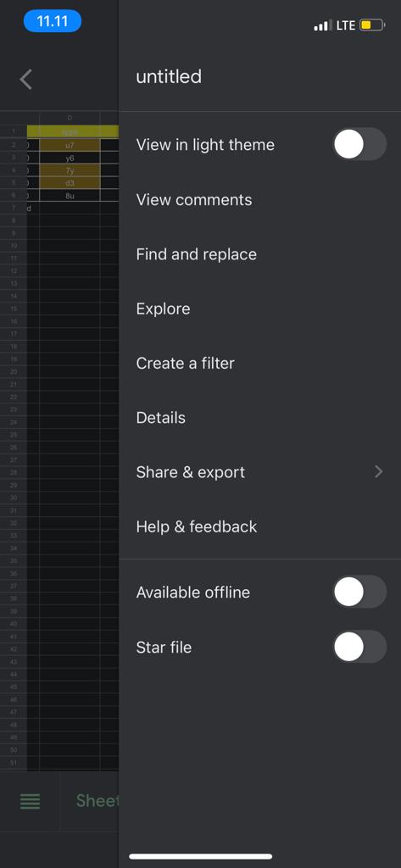Tap the 11.11 time pill
Image resolution: width=401 pixels, height=868 pixels.
click(53, 21)
